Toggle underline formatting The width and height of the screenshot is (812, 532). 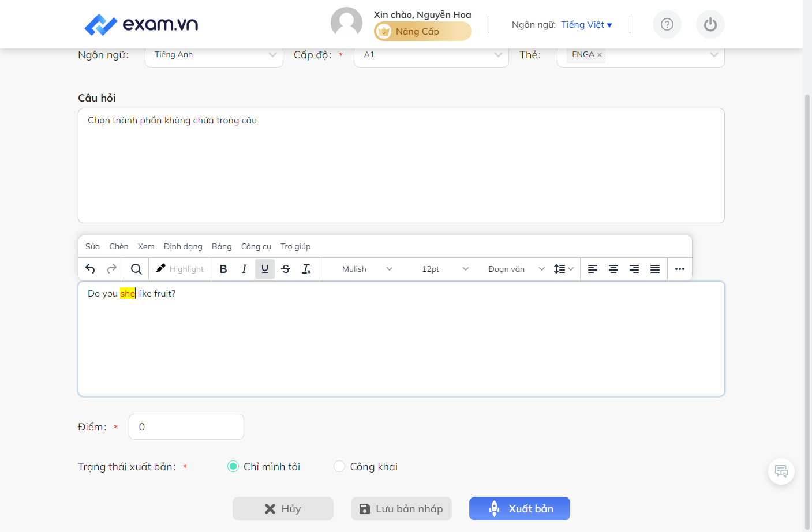coord(265,269)
